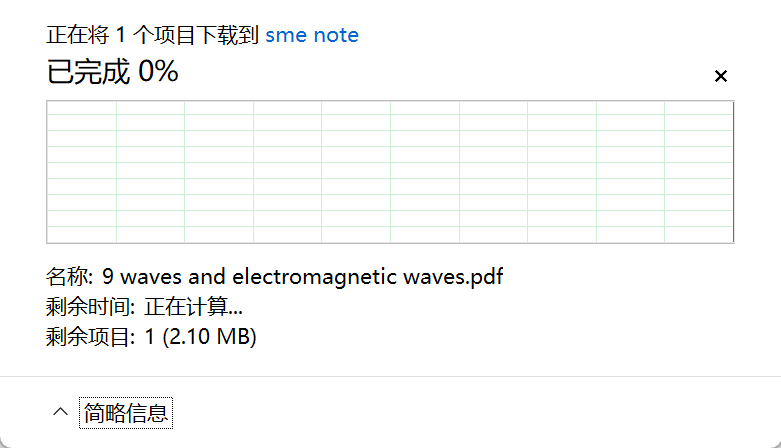The width and height of the screenshot is (781, 448).
Task: Close the download progress dialog
Action: [x=720, y=76]
